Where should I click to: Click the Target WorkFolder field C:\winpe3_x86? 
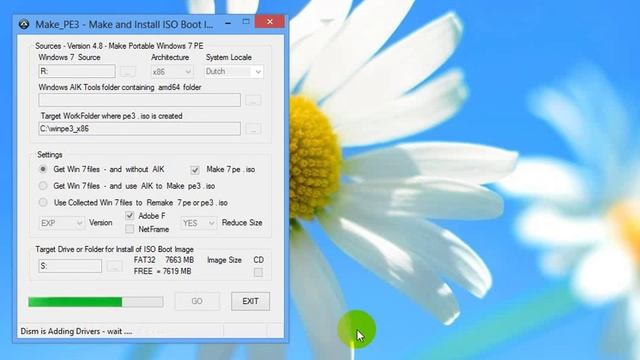(139, 129)
